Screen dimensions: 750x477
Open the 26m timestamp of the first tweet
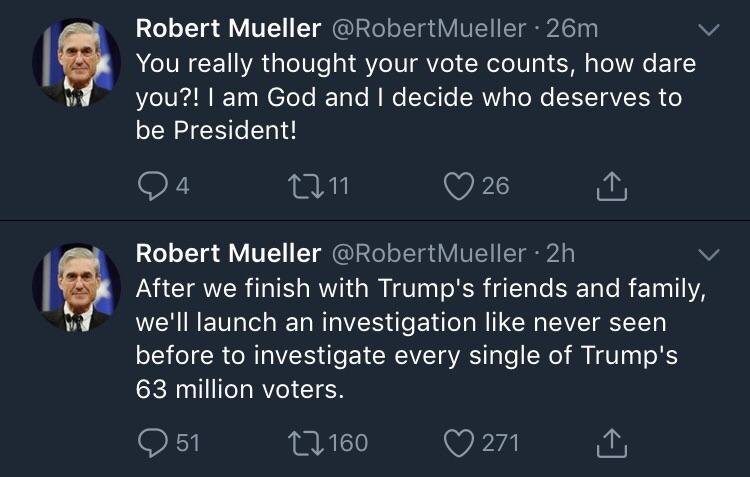572,28
